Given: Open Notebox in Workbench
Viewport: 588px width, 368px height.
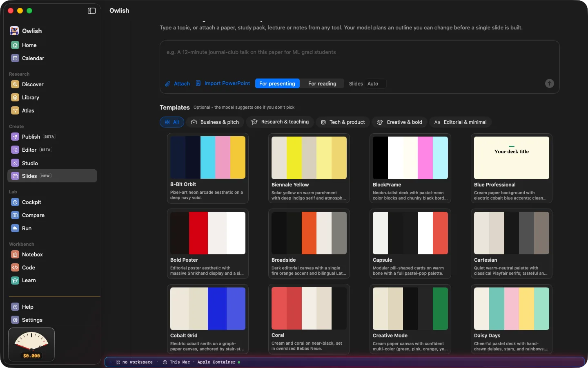Looking at the screenshot, I should click(52, 254).
